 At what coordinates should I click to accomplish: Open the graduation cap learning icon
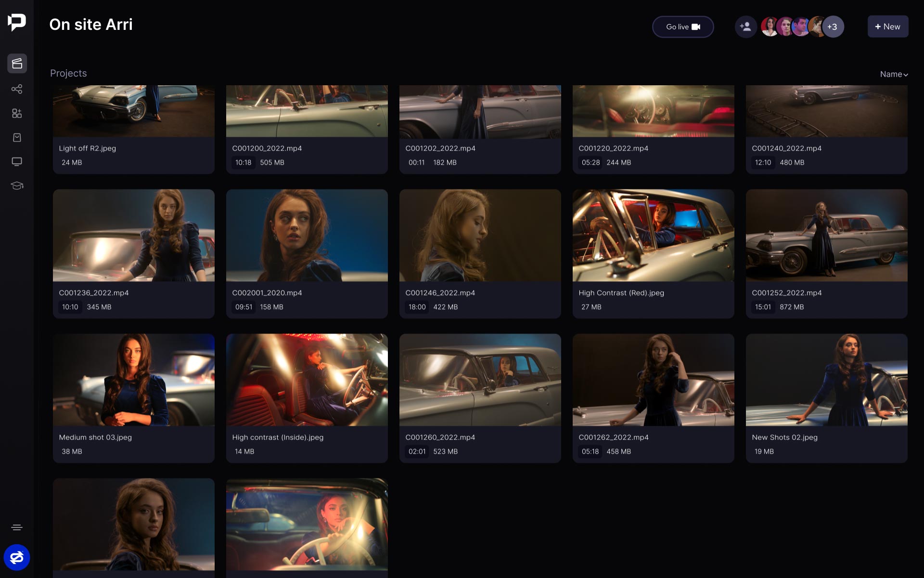[17, 185]
